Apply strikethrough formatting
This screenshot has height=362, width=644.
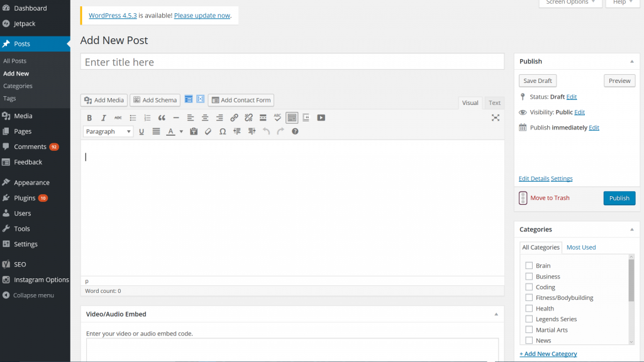click(x=118, y=118)
